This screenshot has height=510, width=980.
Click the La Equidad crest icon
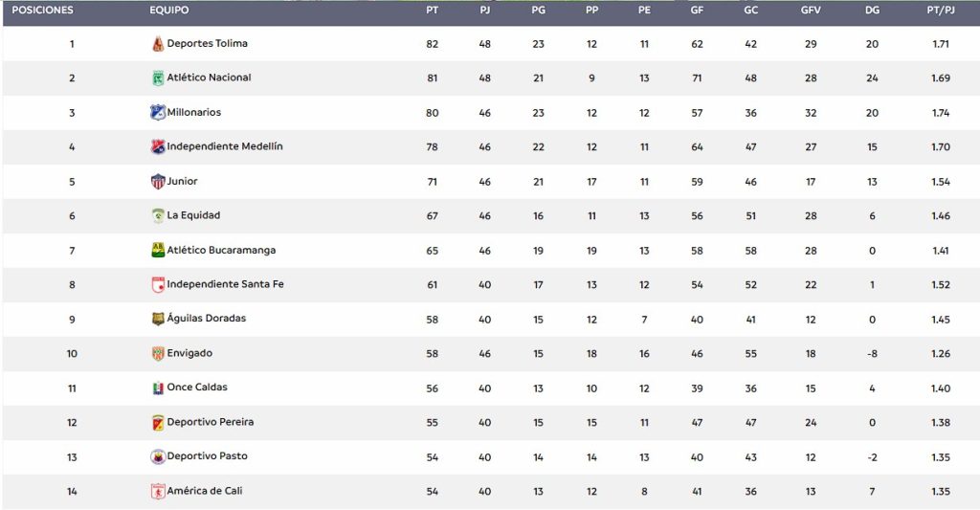point(158,215)
